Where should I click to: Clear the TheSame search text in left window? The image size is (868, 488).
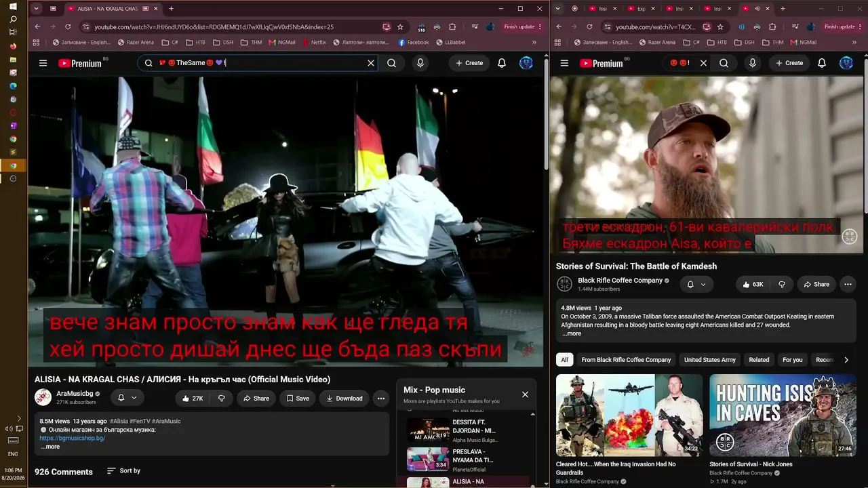pyautogui.click(x=371, y=63)
